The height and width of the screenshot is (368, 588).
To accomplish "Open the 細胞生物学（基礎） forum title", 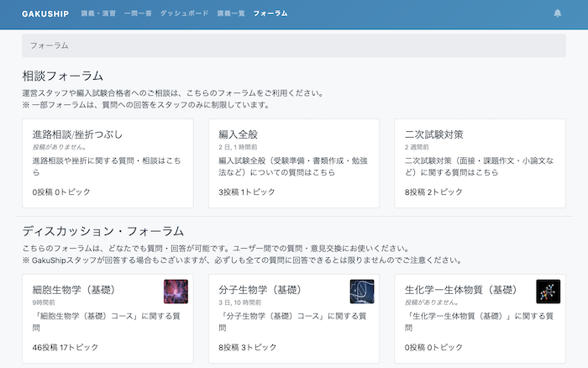I will (x=76, y=290).
